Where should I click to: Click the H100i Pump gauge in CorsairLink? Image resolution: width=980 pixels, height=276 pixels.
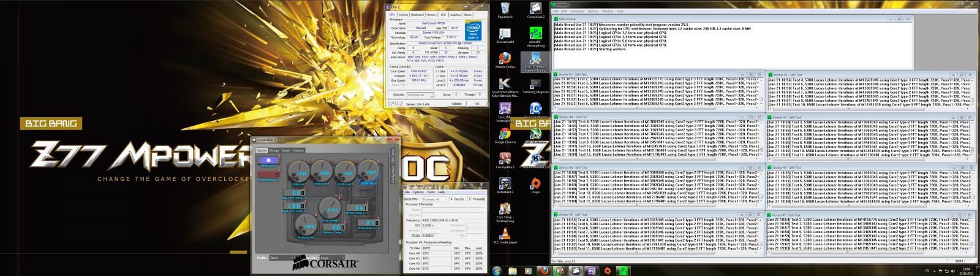point(330,210)
